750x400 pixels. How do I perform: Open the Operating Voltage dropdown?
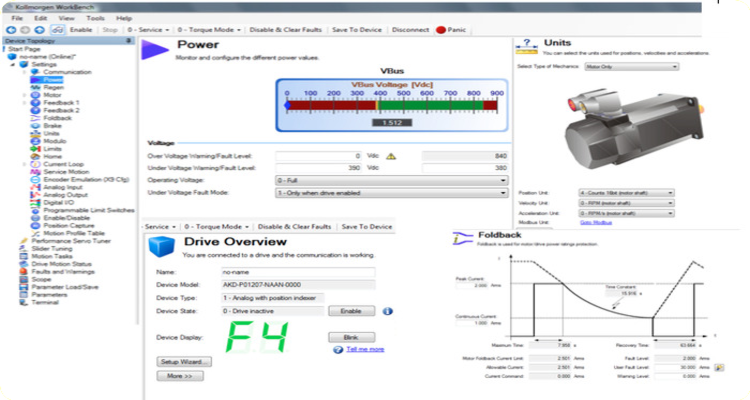coord(392,180)
